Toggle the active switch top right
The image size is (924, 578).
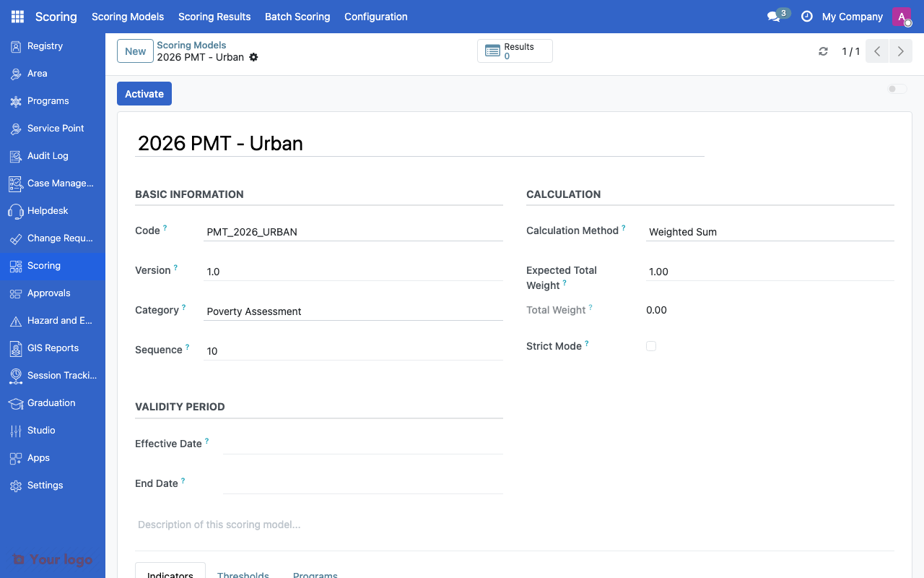coord(897,89)
